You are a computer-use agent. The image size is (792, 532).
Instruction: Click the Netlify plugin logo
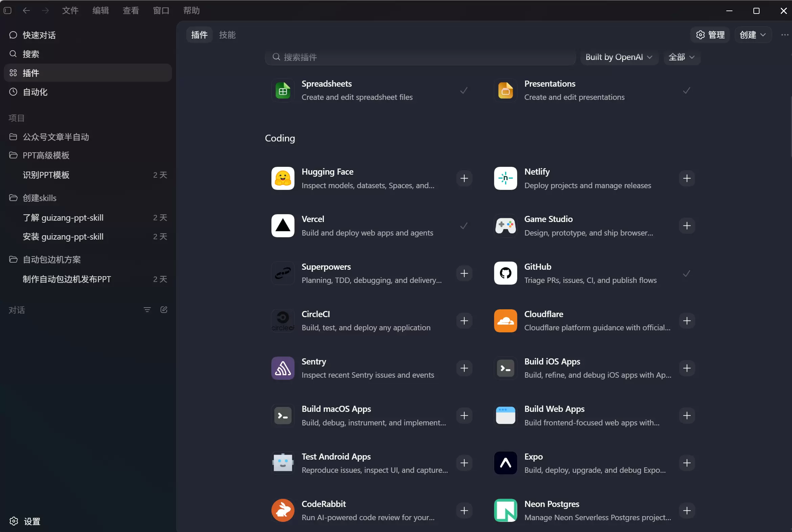505,178
